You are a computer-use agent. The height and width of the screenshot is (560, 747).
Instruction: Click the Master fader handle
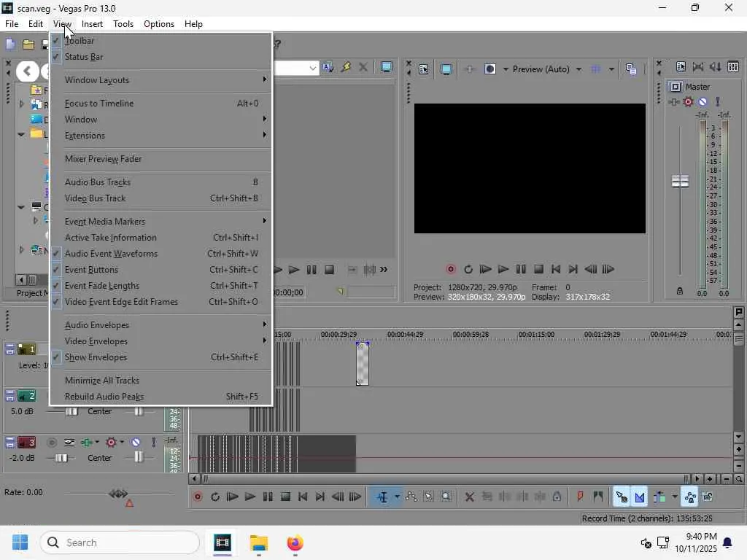click(680, 181)
